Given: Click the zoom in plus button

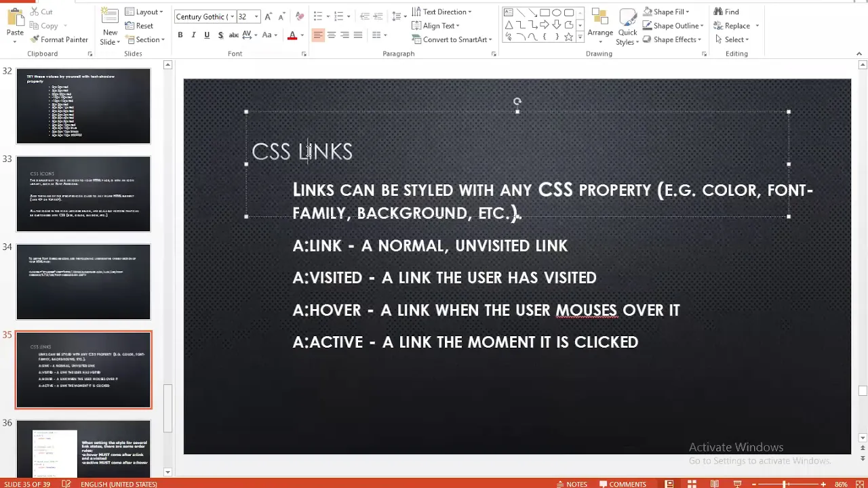Looking at the screenshot, I should point(823,484).
